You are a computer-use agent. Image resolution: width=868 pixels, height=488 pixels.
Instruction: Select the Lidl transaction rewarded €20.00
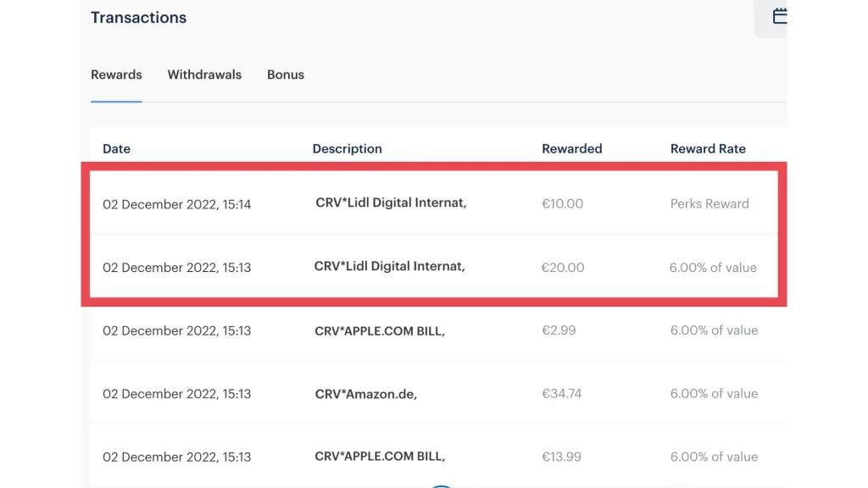(x=389, y=267)
